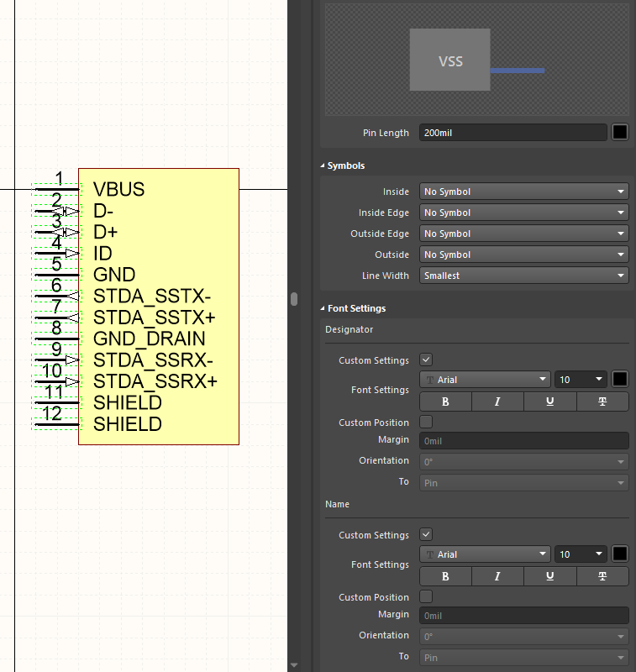Select pin 11 SHIELD in schematic

(57, 403)
